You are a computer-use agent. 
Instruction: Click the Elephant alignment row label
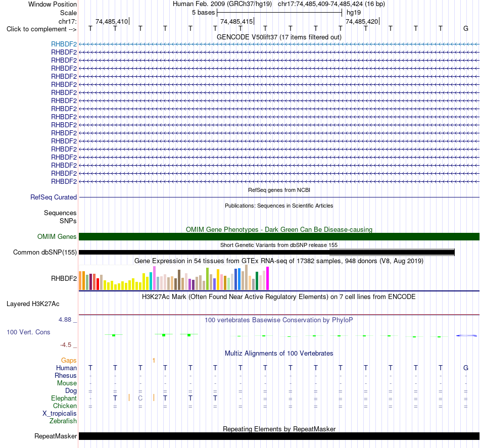(64, 398)
